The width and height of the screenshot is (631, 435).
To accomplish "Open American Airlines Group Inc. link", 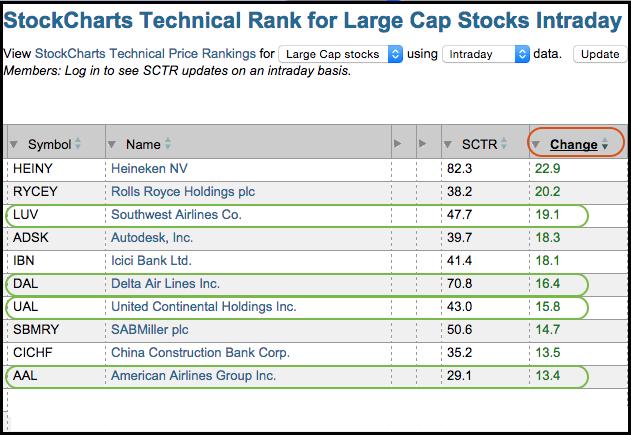I will pyautogui.click(x=193, y=376).
